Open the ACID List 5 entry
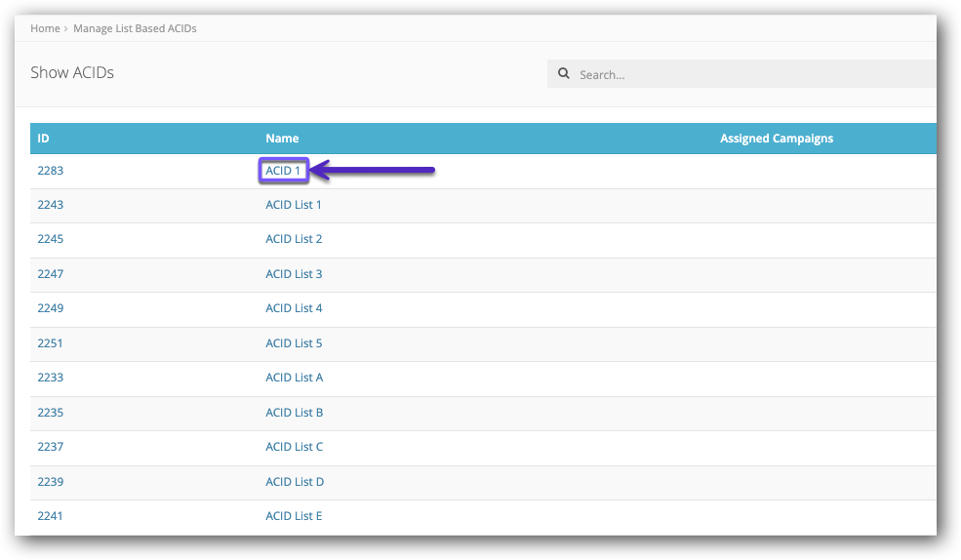 coord(293,343)
